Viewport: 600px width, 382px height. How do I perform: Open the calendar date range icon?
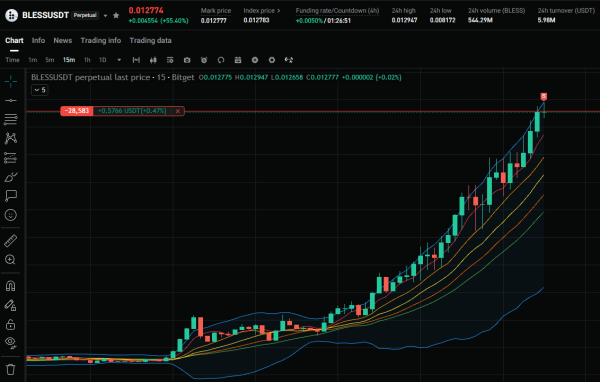tap(238, 60)
